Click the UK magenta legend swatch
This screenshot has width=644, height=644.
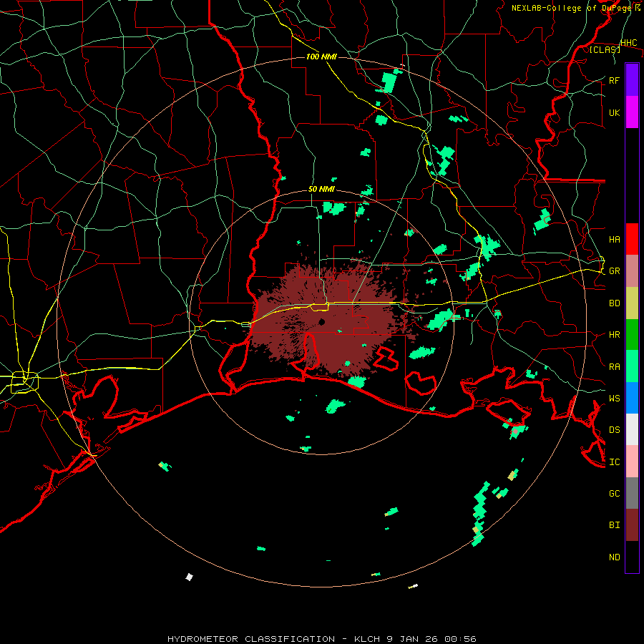632,112
